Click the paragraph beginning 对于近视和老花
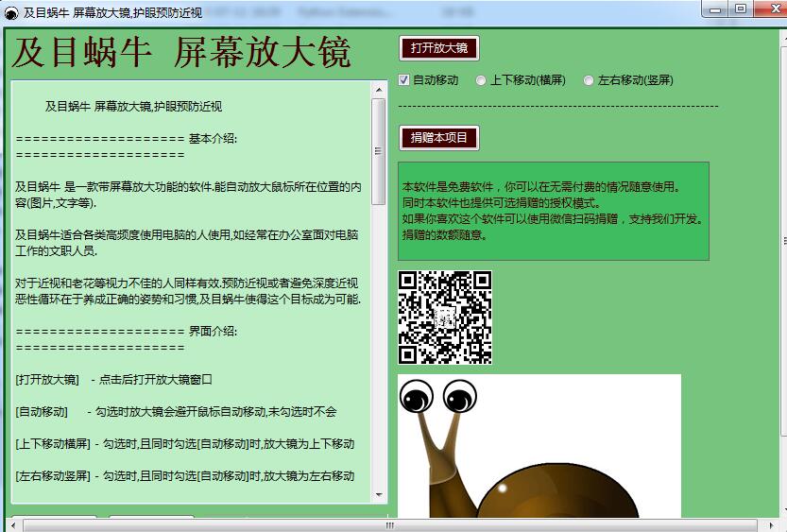Image resolution: width=787 pixels, height=532 pixels. pyautogui.click(x=188, y=291)
